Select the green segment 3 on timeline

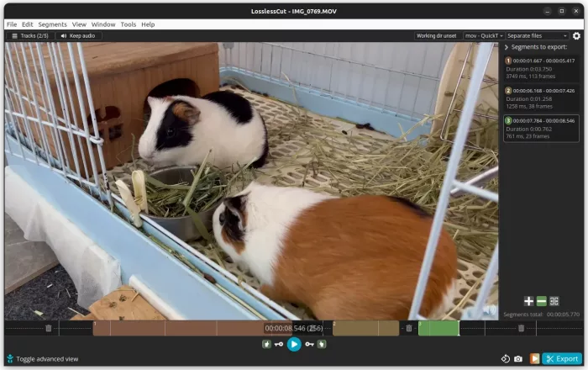click(x=438, y=328)
